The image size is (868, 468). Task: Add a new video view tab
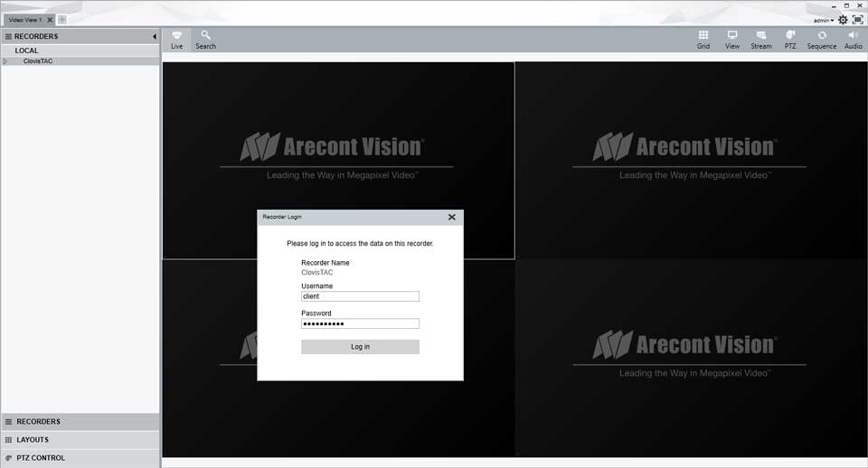pos(62,19)
